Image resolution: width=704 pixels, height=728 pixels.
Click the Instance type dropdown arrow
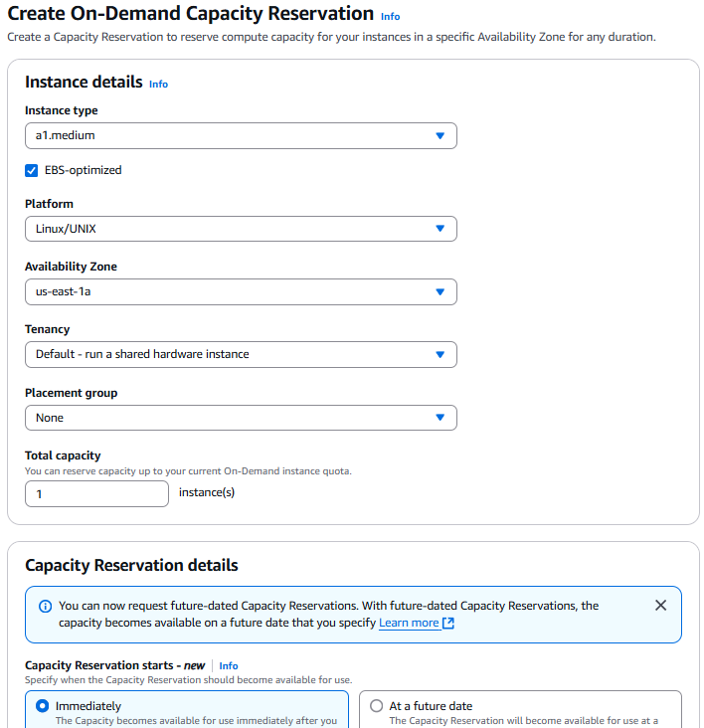[x=440, y=135]
